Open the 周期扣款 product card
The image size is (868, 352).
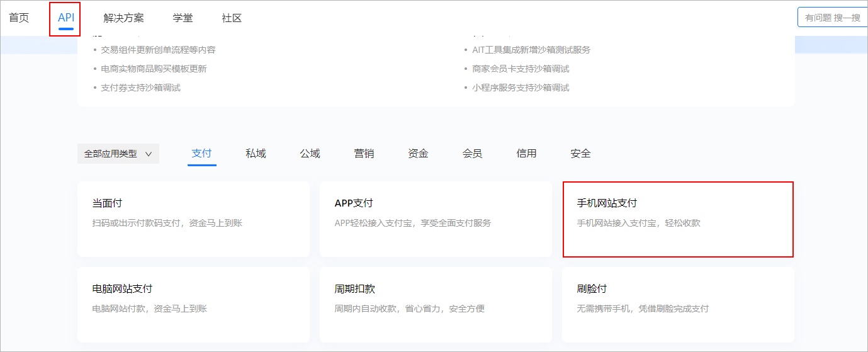point(436,304)
